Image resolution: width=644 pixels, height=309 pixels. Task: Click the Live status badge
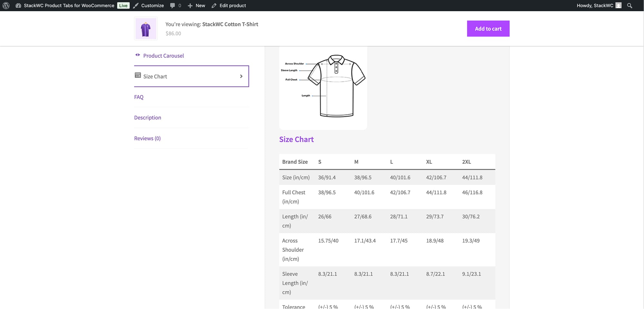tap(123, 5)
